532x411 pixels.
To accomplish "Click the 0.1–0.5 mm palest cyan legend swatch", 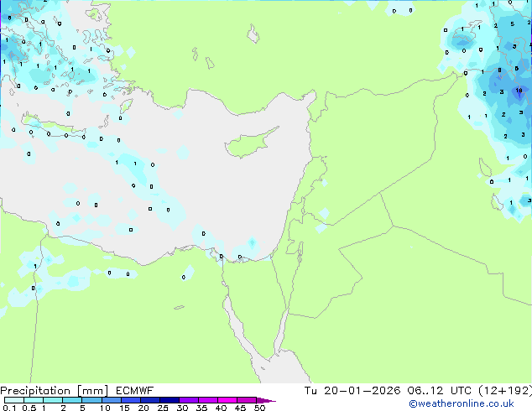I will 14,400.
